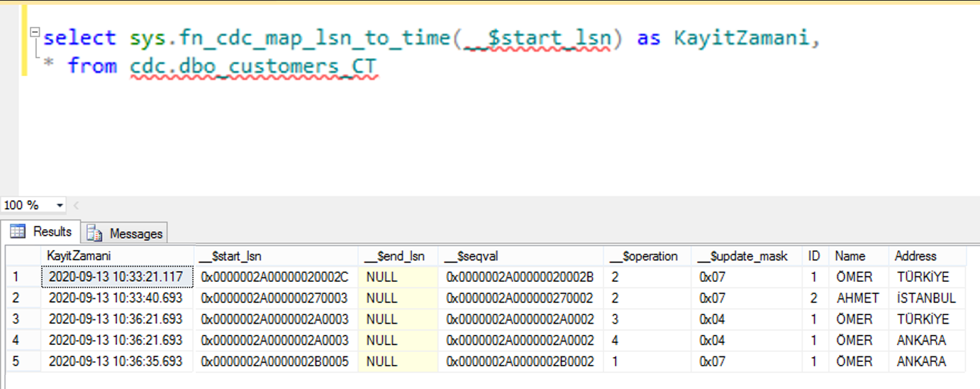Click seqval cell 0x0000002A0000002B0002
Image resolution: width=980 pixels, height=389 pixels.
520,362
